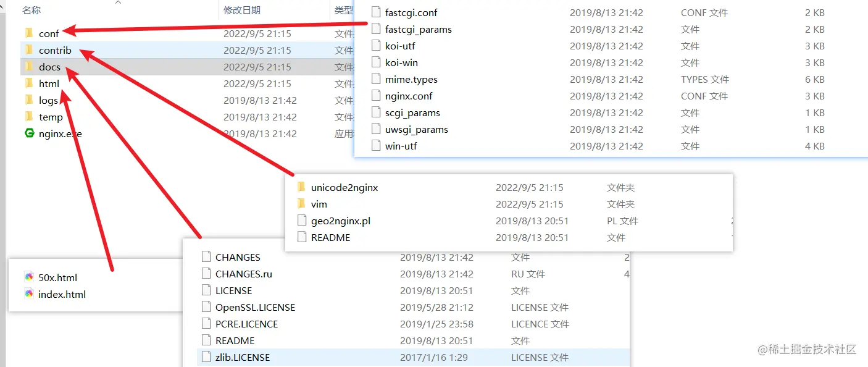Screen dimensions: 868x367
Task: Click the unicode2nginx folder name
Action: pos(344,187)
